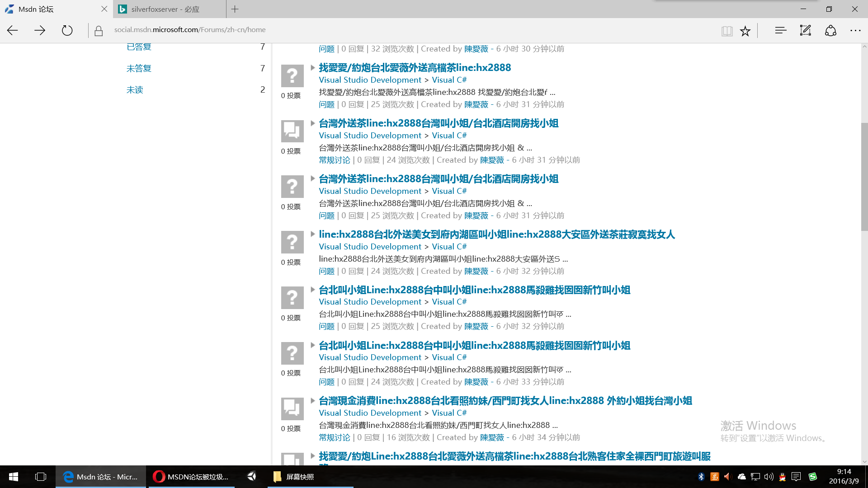Close the Msdn 论坛 tab
The height and width of the screenshot is (488, 868).
click(104, 9)
